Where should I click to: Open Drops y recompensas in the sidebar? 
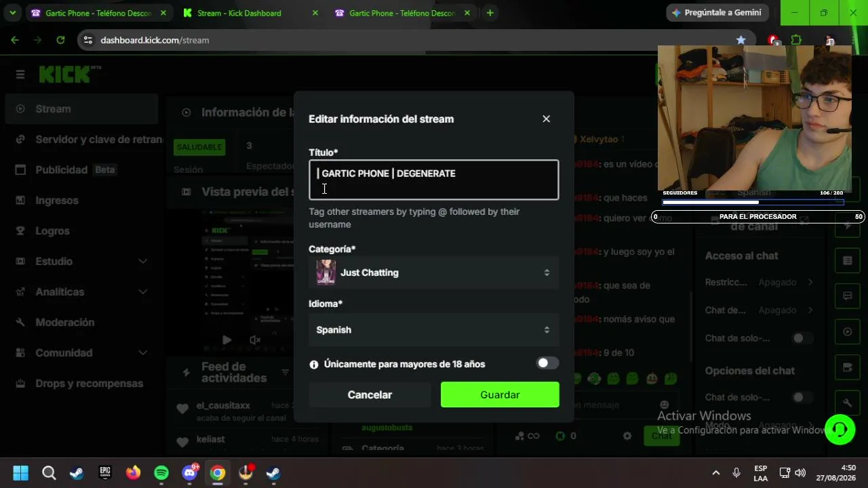click(x=81, y=383)
